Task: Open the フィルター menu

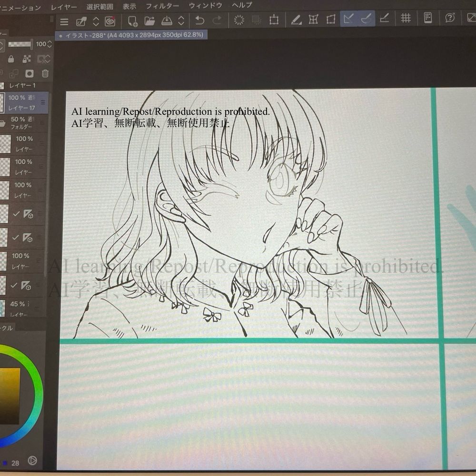Action: (162, 6)
